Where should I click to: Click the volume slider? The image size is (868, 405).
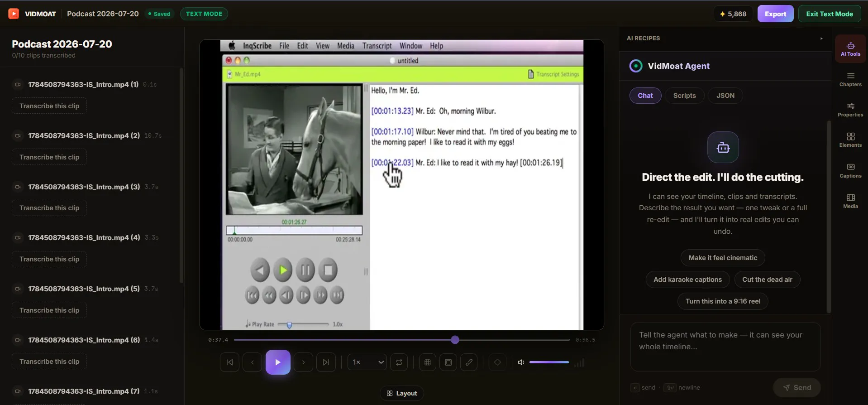coord(549,362)
